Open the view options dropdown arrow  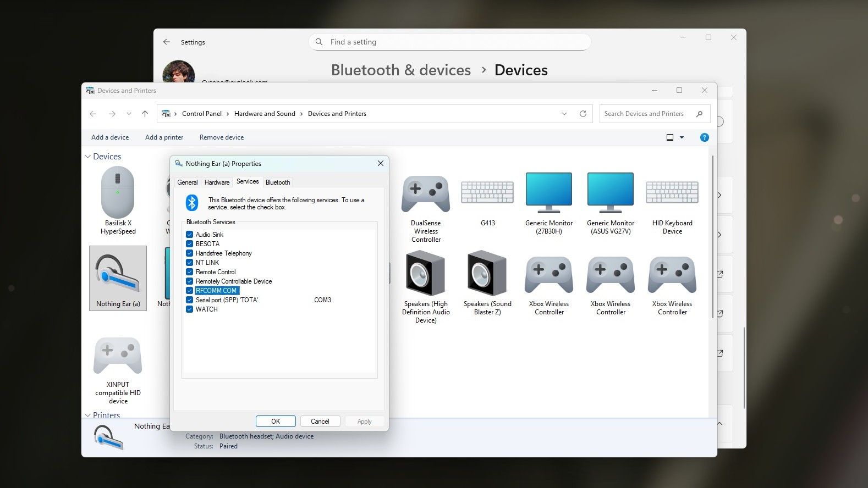[x=682, y=137]
